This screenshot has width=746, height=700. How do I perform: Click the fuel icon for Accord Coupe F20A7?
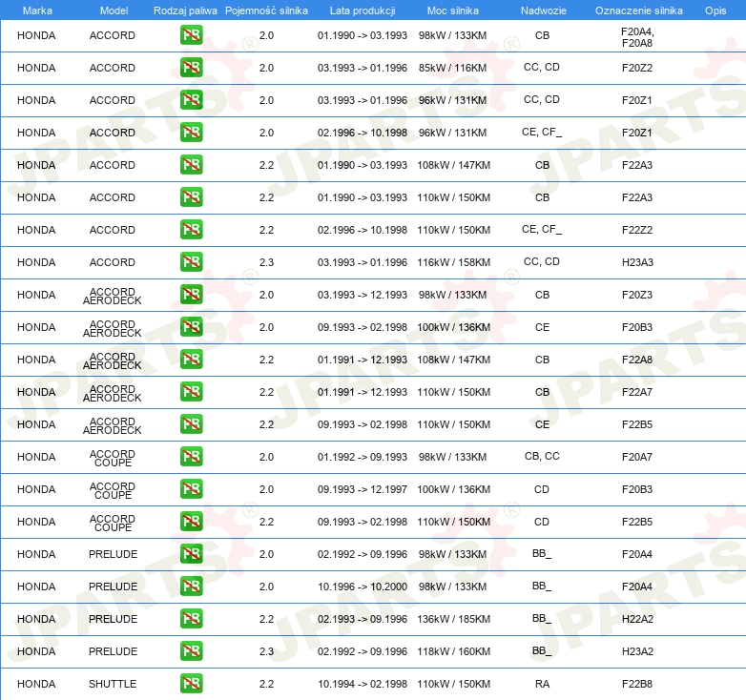tap(191, 457)
